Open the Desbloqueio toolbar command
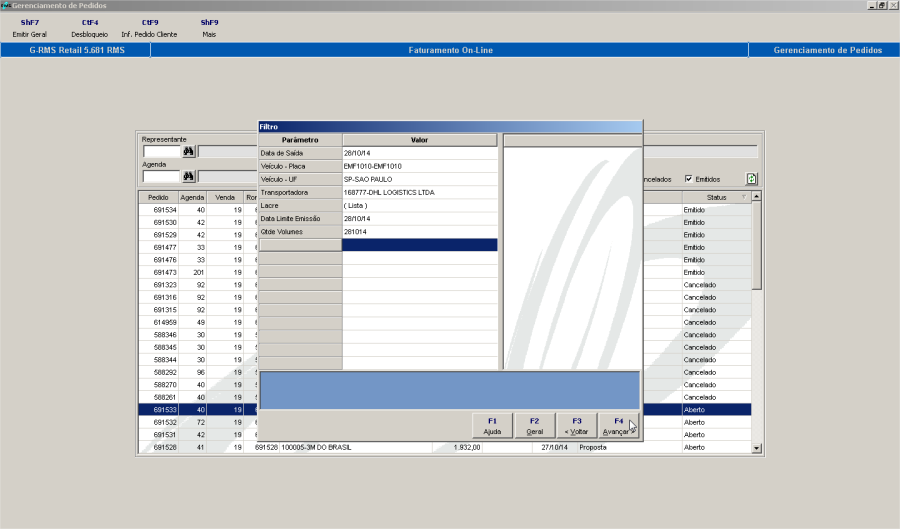 pyautogui.click(x=90, y=28)
